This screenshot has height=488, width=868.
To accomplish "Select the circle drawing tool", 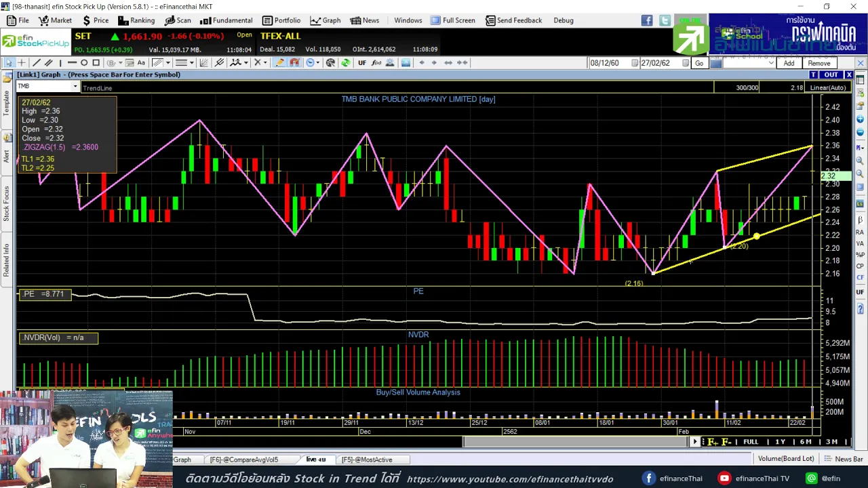I will click(x=84, y=62).
